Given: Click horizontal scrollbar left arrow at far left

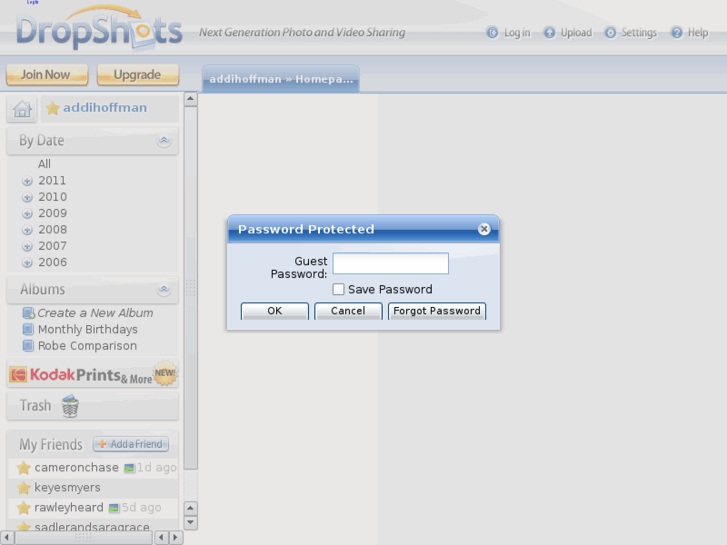Looking at the screenshot, I should coord(6,538).
